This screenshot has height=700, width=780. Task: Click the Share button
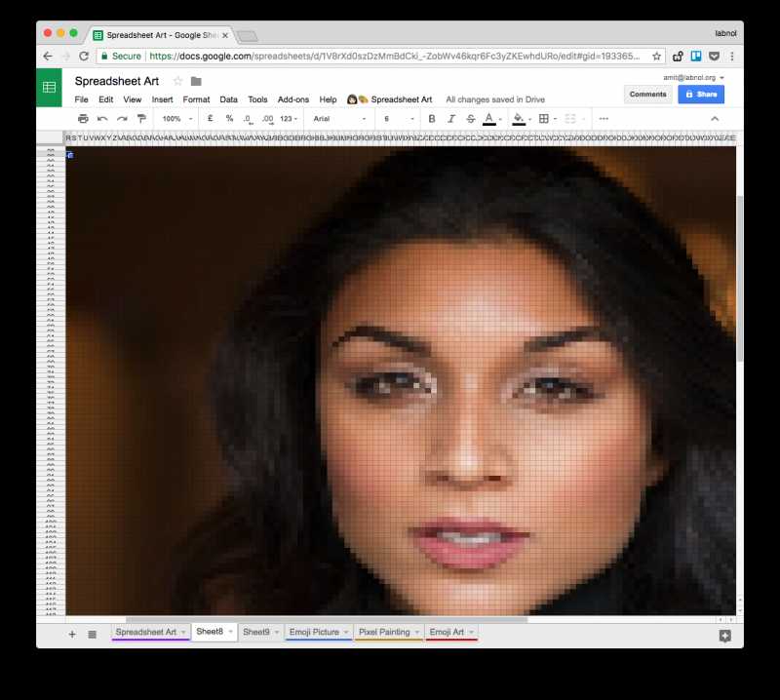click(701, 94)
